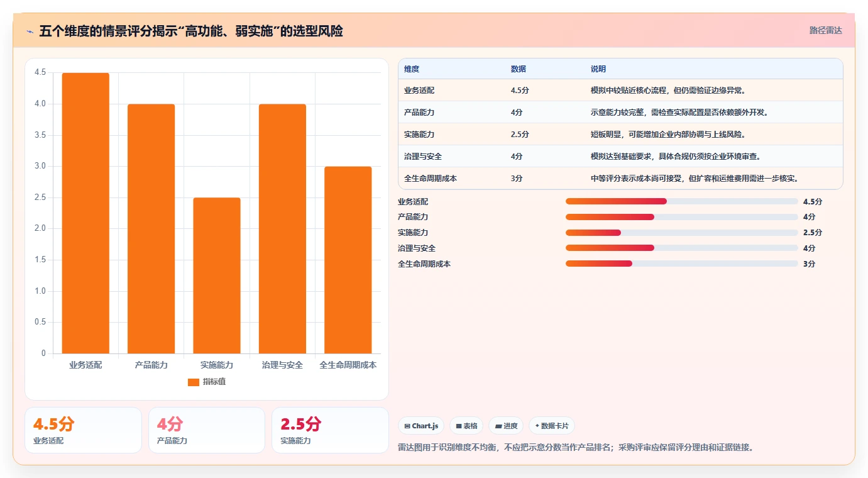Click the 产品能力 progress bar
Viewport: 868px width, 478px height.
pyautogui.click(x=681, y=217)
